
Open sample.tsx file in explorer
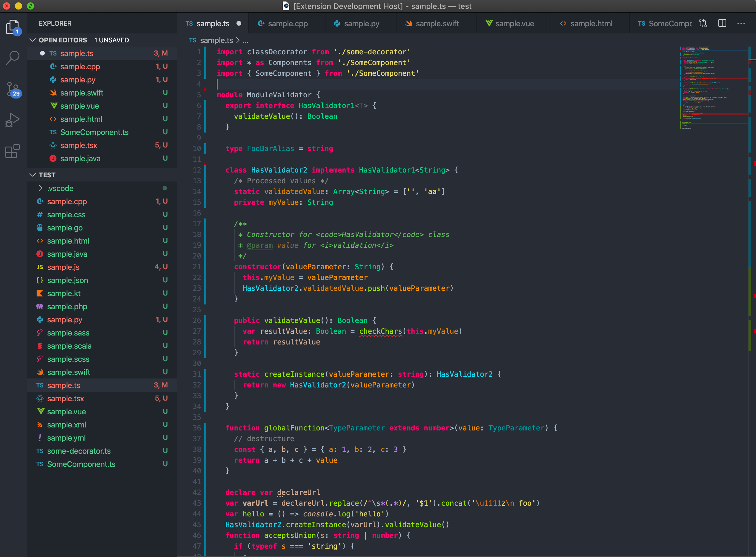(x=66, y=398)
